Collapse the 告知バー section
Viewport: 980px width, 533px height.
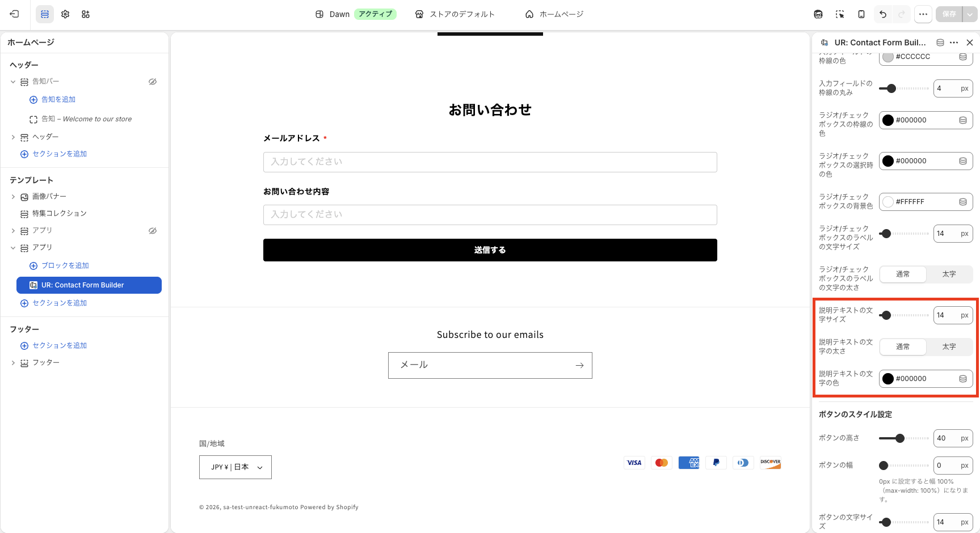coord(13,82)
